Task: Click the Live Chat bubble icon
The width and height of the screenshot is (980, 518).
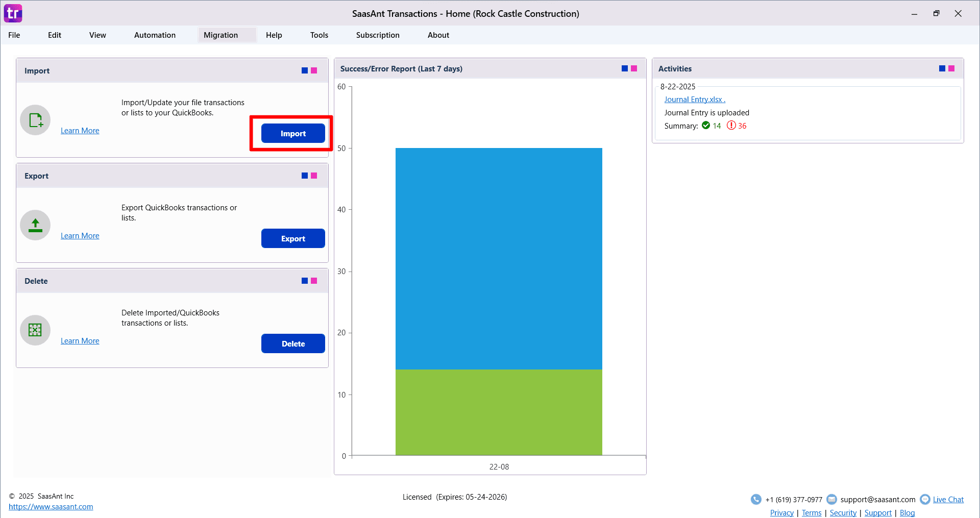Action: pos(925,500)
